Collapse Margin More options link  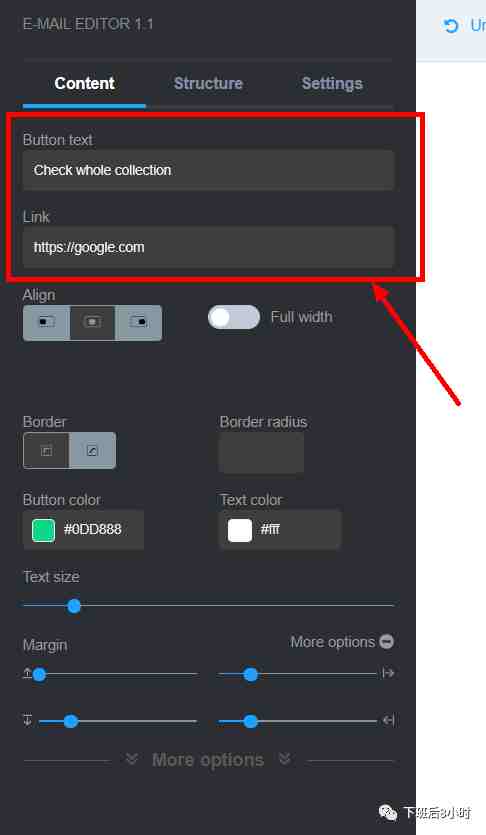[x=332, y=642]
